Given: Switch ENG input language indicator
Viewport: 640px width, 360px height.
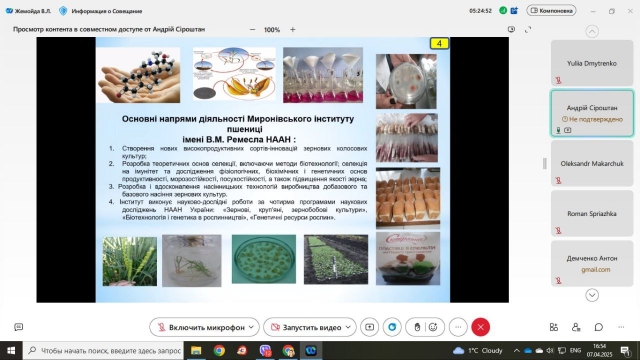Looking at the screenshot, I should coord(576,351).
